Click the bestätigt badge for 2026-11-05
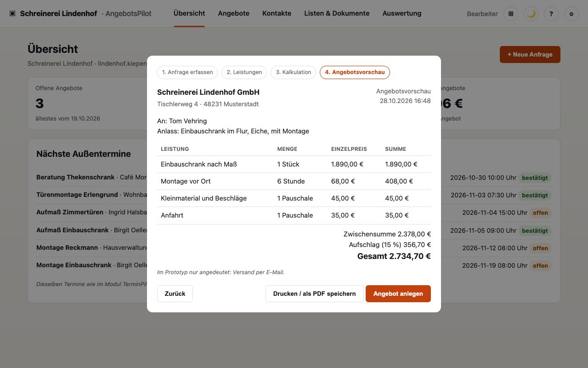 coord(535,230)
